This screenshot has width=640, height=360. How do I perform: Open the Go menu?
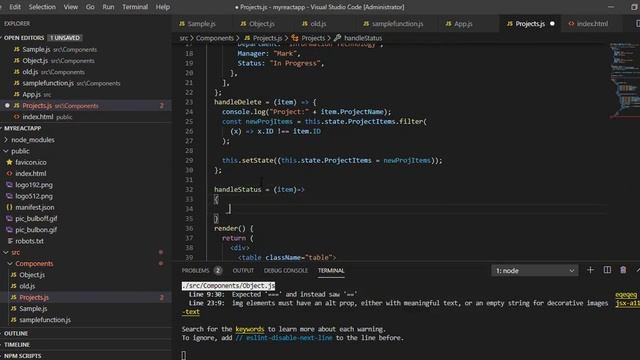(x=90, y=7)
